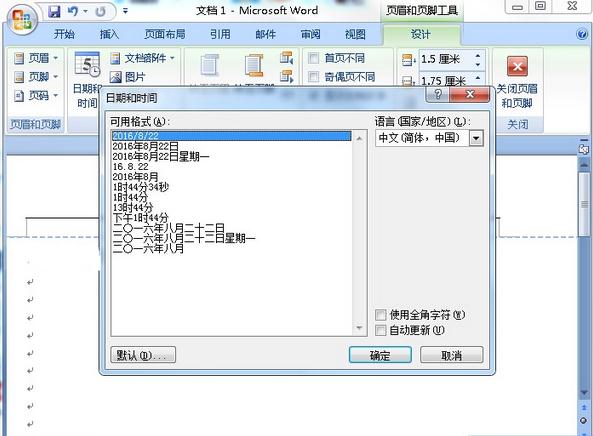Open the 页眉 header dropdown
Image resolution: width=593 pixels, height=436 pixels.
coord(36,58)
